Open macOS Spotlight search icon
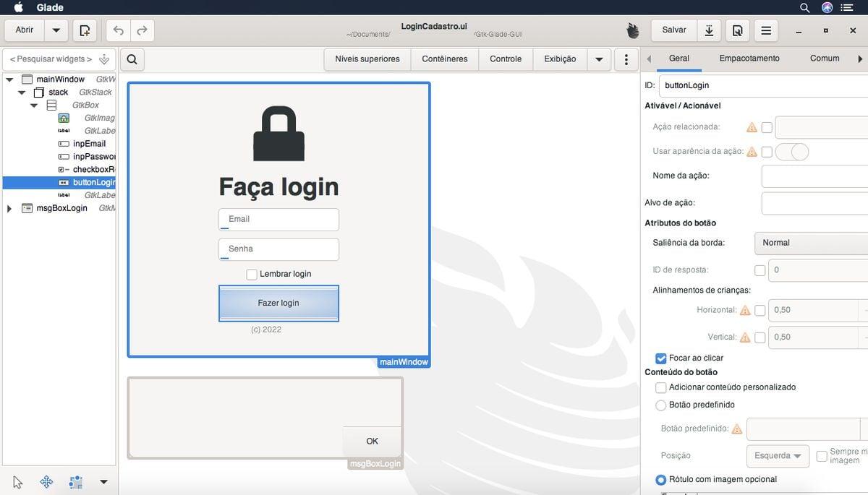 coord(805,8)
